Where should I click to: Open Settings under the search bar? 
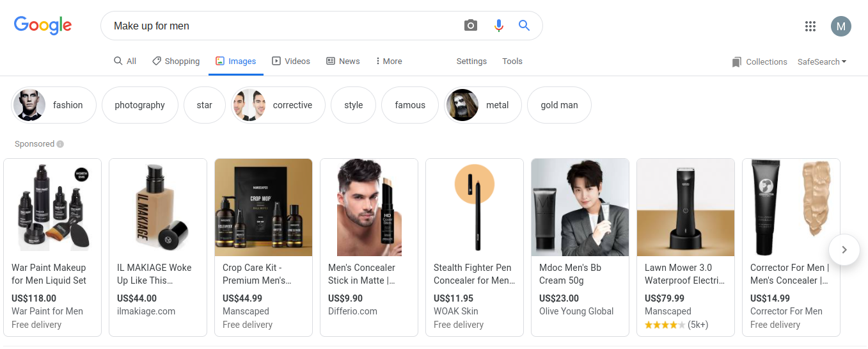471,61
